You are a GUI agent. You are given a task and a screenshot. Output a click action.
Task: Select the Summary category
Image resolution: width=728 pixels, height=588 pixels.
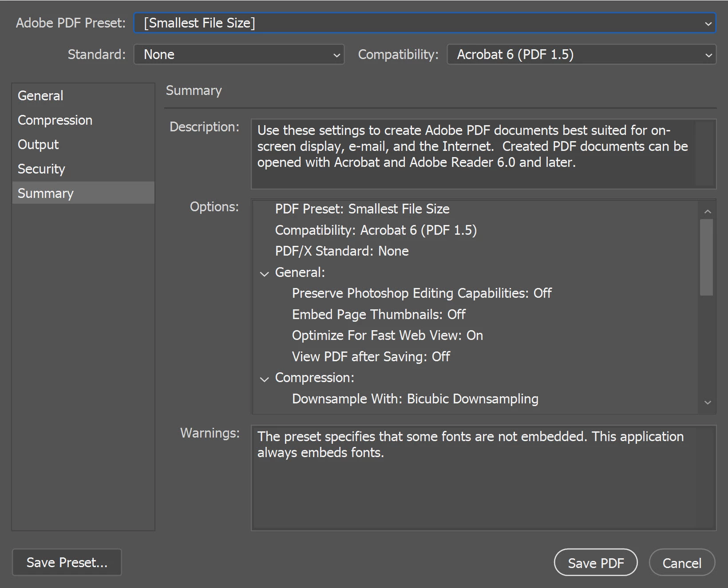click(x=83, y=193)
